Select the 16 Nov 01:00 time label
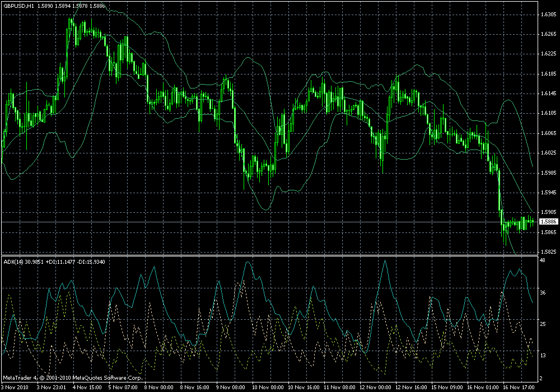Image resolution: width=560 pixels, height=392 pixels. click(x=483, y=388)
